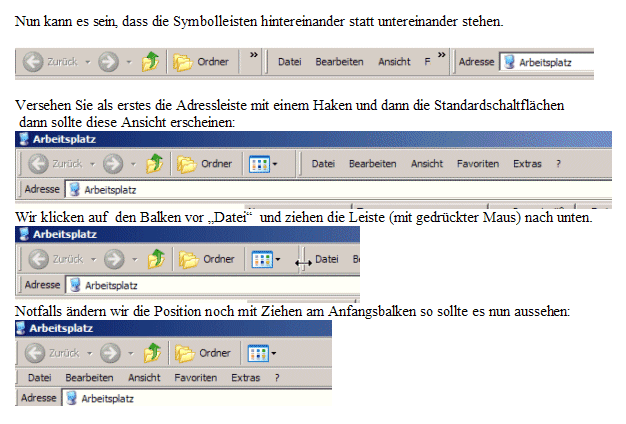626x424 pixels.
Task: Click the Ordner folder icon in the topmost toolbar
Action: click(x=183, y=62)
